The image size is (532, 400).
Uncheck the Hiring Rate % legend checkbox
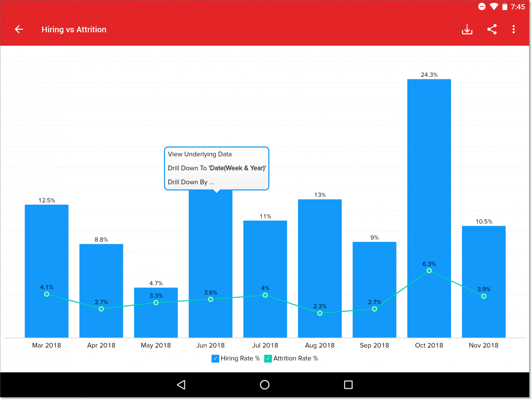tap(215, 358)
